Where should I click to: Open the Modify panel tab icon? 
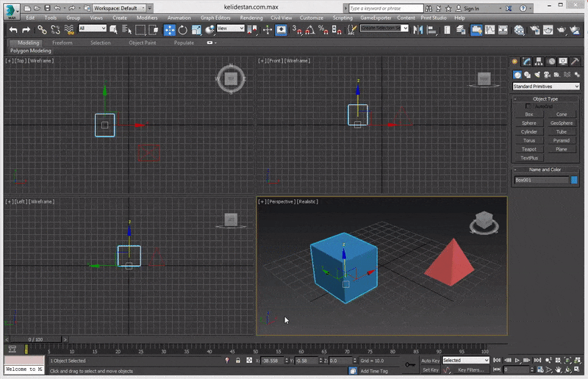coord(527,61)
